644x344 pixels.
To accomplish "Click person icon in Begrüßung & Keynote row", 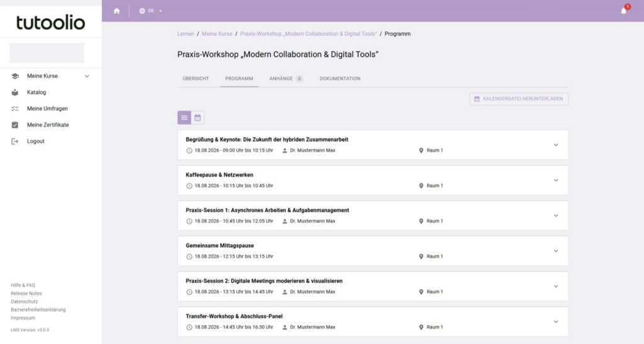I will coord(285,151).
